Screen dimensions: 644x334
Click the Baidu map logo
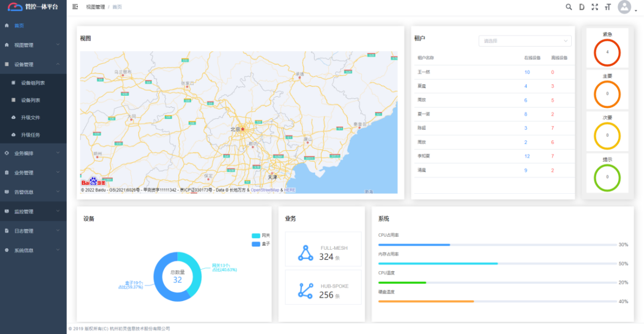(93, 182)
